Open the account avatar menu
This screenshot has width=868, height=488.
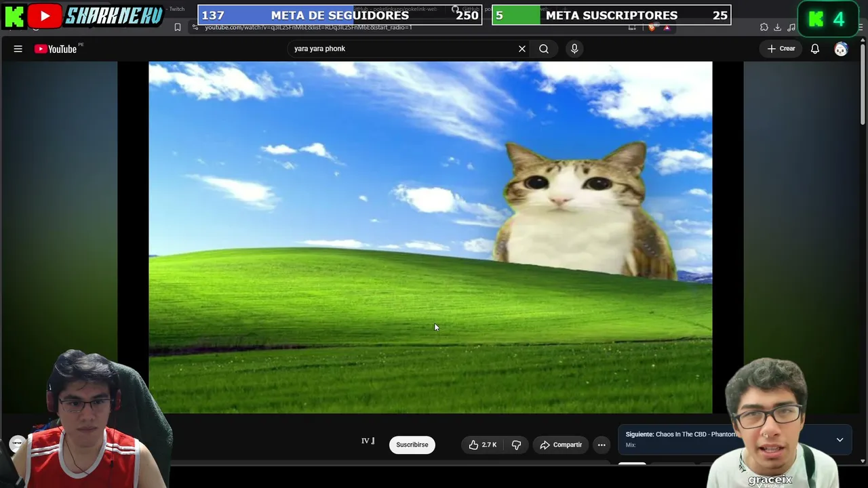841,49
